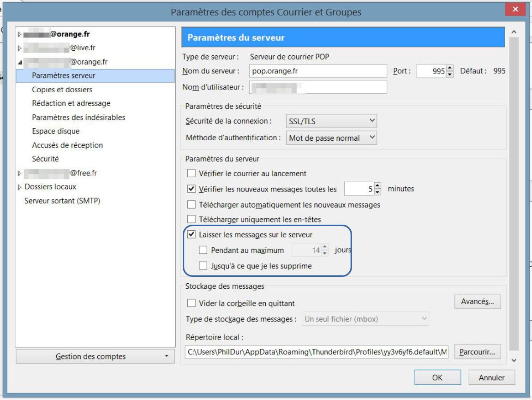
Task: Open Méthode d'authentification dropdown
Action: point(331,137)
